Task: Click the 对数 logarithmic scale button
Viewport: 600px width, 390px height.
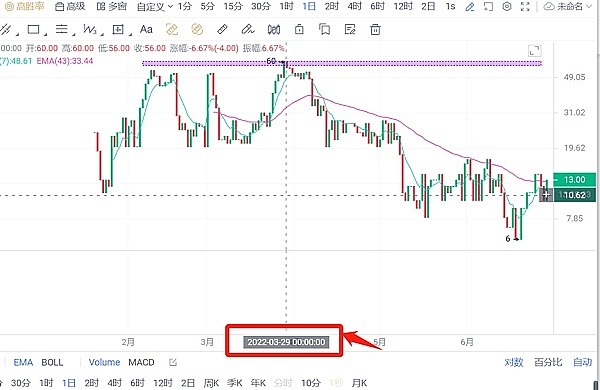Action: [x=514, y=362]
